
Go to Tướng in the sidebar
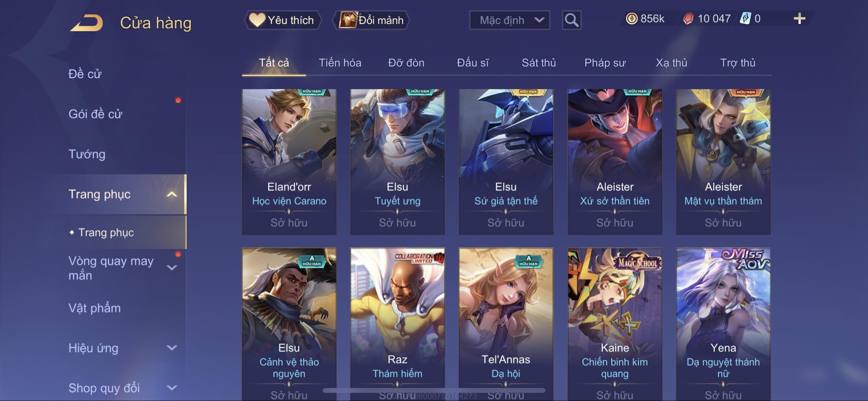pyautogui.click(x=87, y=154)
